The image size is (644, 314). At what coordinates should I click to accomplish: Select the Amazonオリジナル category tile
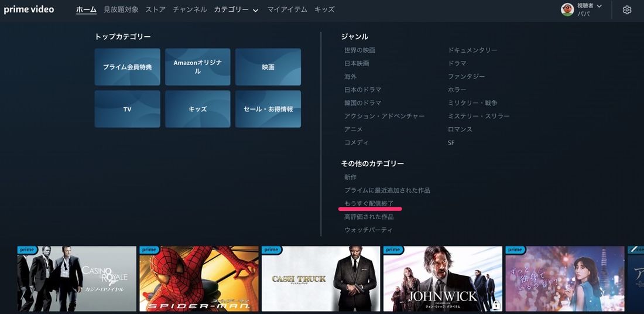click(x=198, y=67)
